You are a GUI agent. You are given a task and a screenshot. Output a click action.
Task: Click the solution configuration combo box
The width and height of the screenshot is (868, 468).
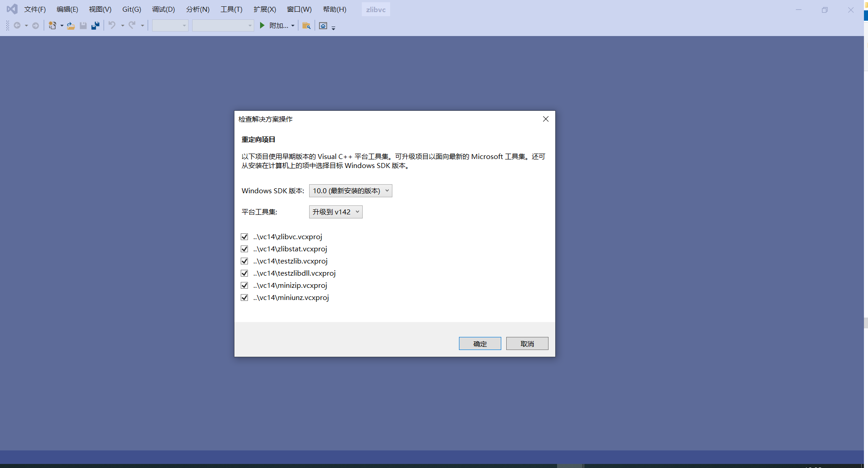(170, 26)
